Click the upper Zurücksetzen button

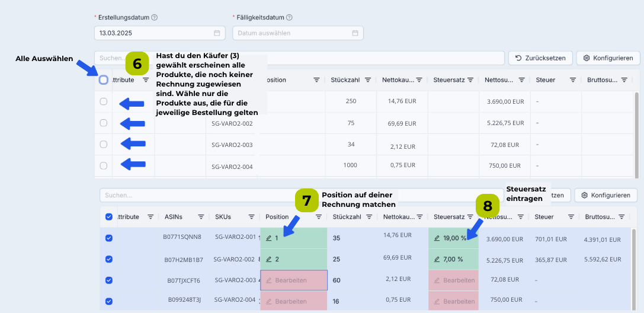pyautogui.click(x=540, y=58)
